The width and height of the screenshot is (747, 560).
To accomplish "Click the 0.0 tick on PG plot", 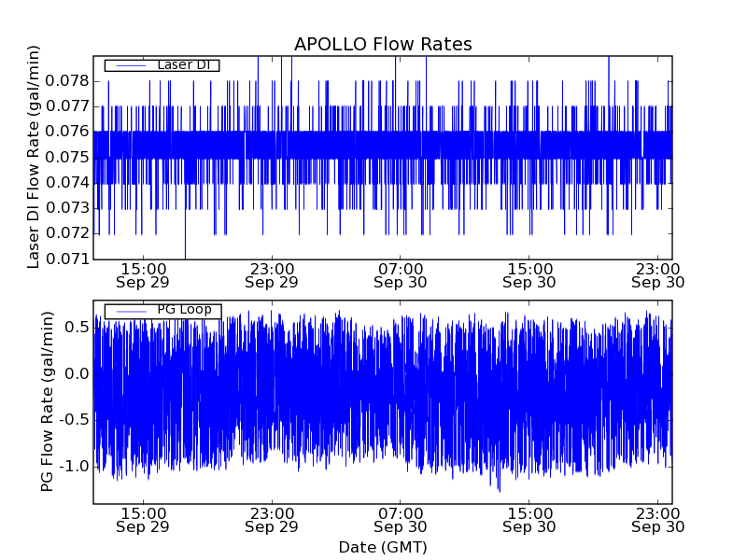I will click(x=77, y=374).
